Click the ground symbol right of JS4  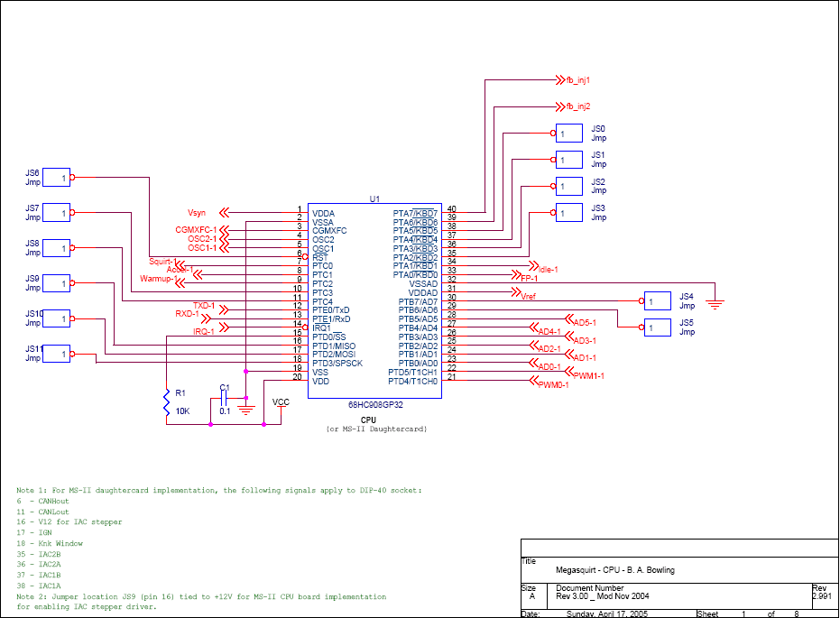click(x=715, y=304)
